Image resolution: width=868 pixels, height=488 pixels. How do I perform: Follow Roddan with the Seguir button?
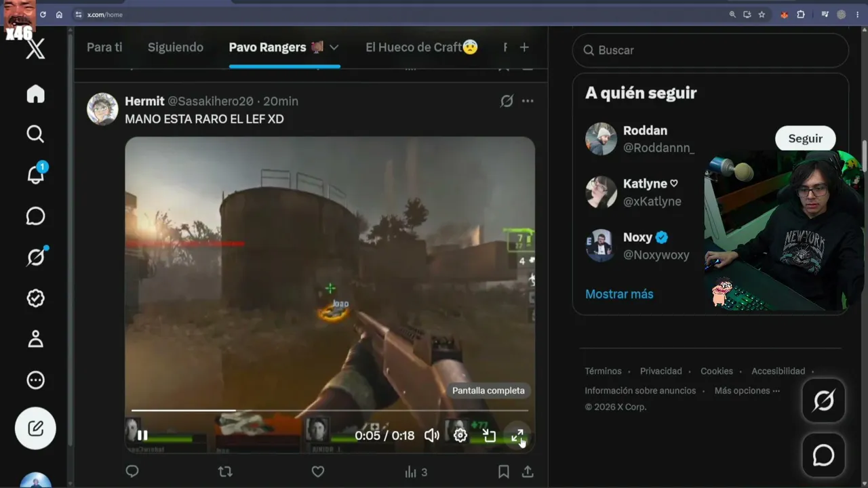805,138
